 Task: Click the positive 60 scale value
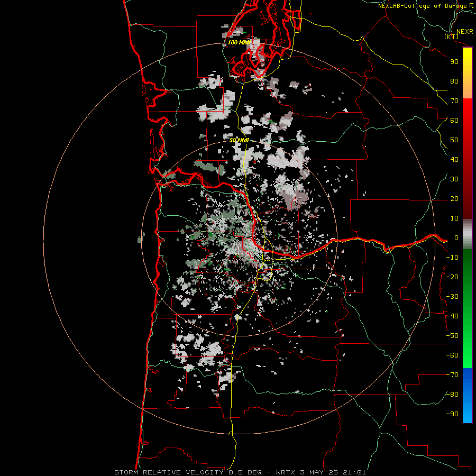pyautogui.click(x=454, y=120)
